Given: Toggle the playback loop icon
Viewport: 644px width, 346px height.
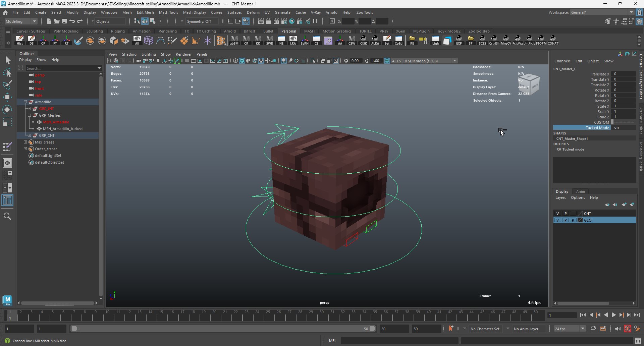Looking at the screenshot, I should [593, 329].
